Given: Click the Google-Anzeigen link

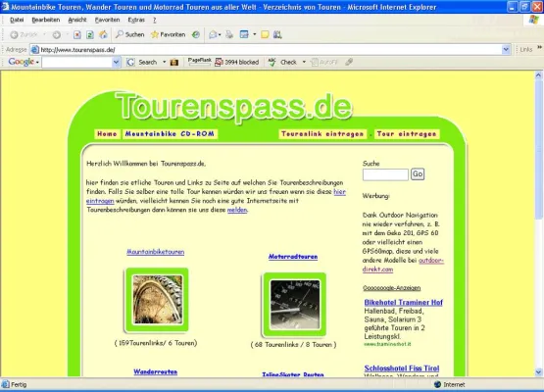Looking at the screenshot, I should pos(392,288).
